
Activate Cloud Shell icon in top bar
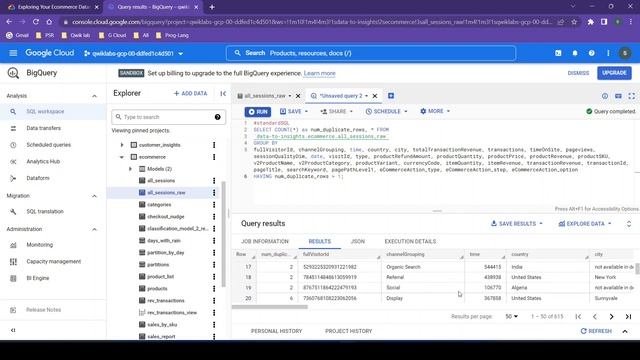point(558,53)
